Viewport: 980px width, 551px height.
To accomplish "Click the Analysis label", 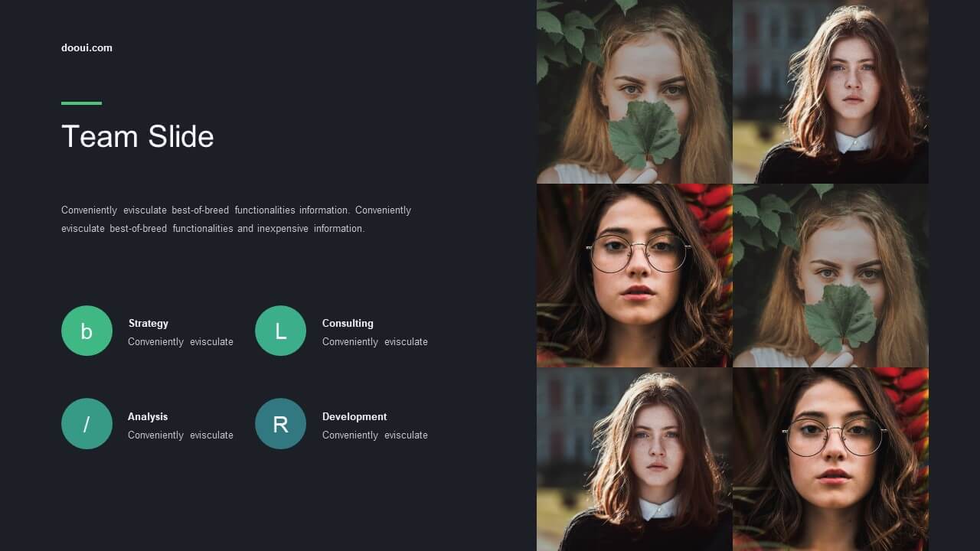I will click(148, 416).
